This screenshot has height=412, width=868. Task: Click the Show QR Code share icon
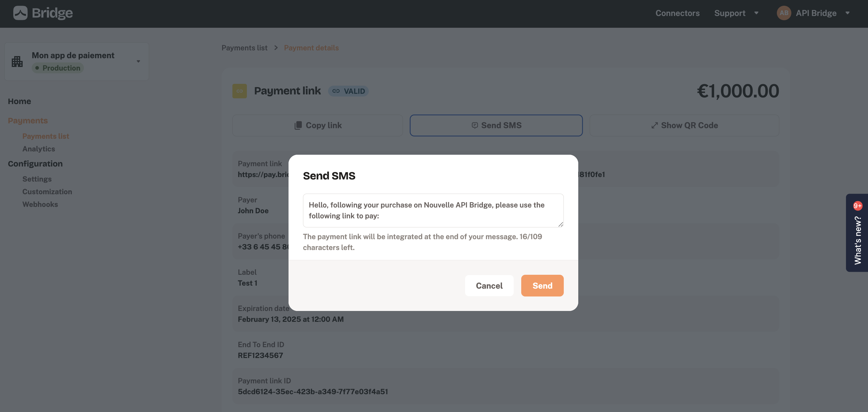tap(654, 125)
